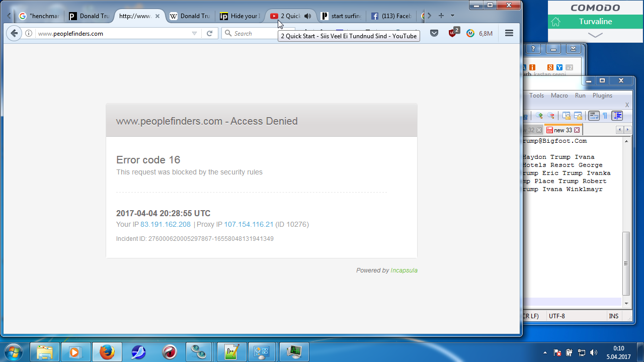This screenshot has width=644, height=362.
Task: Click the Error code 16 heading
Action: (x=148, y=160)
